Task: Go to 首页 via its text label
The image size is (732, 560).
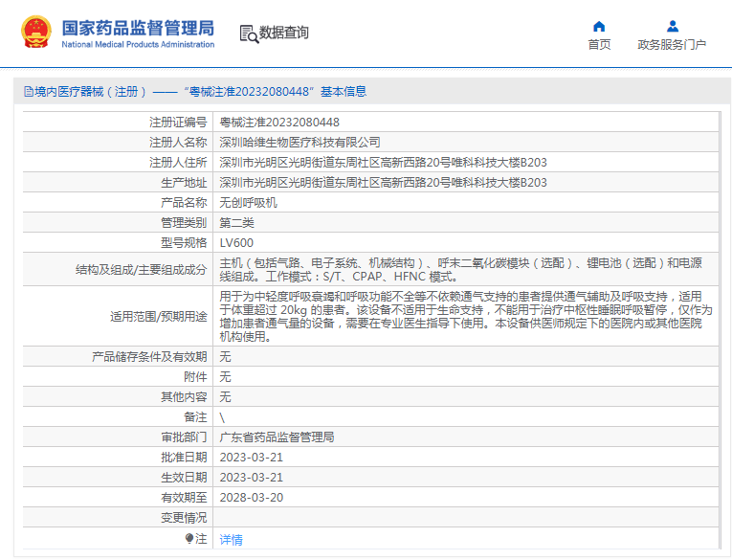Action: [599, 45]
